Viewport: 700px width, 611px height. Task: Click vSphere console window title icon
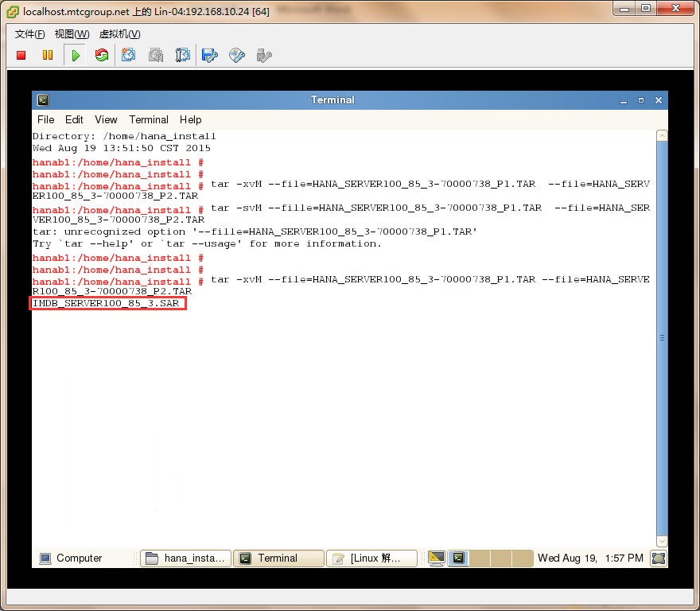pyautogui.click(x=13, y=12)
